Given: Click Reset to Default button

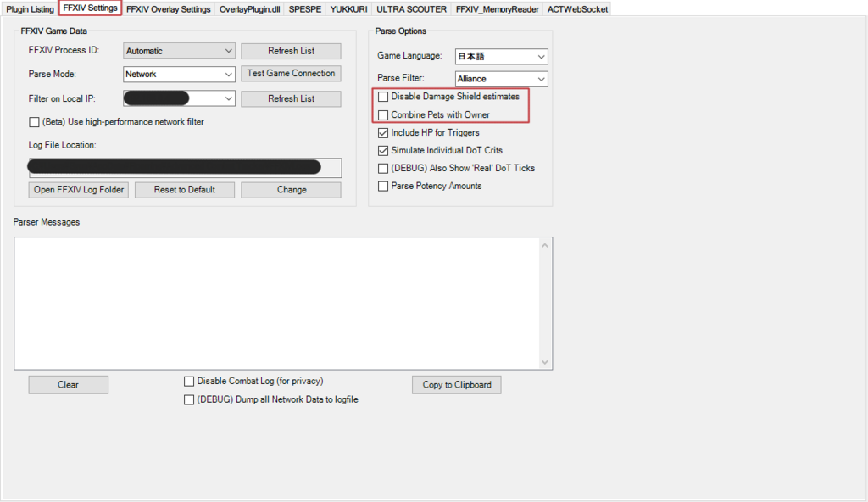Looking at the screenshot, I should 185,190.
